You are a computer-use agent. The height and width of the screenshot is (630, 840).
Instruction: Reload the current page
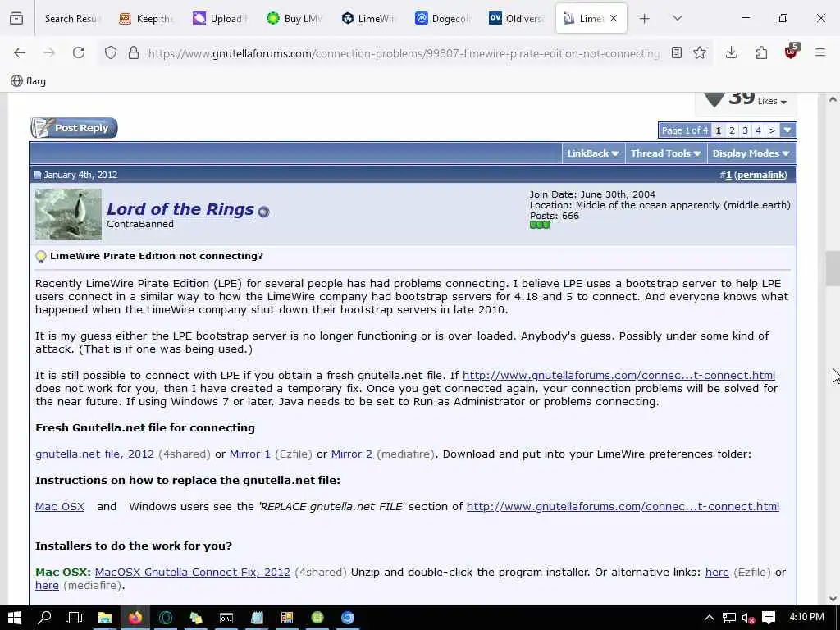79,52
